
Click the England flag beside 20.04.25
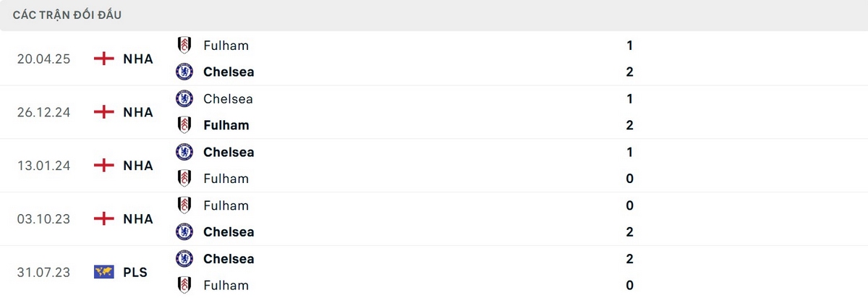(104, 59)
